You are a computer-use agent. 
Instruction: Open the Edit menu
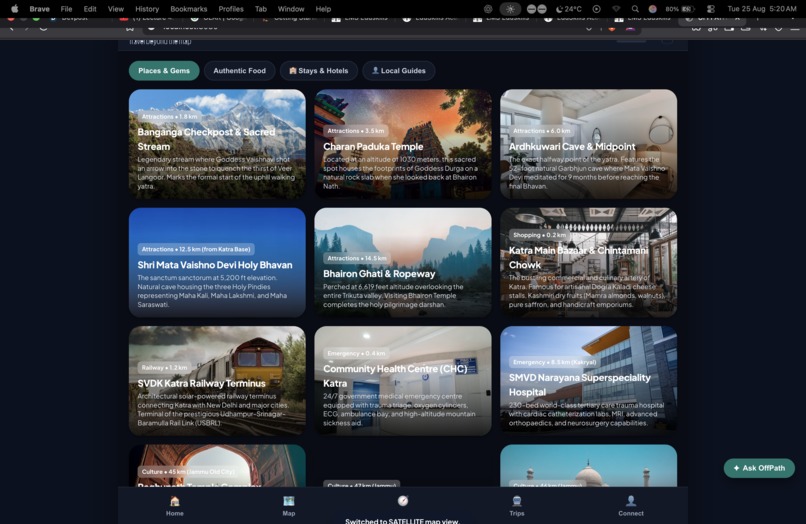click(x=90, y=9)
